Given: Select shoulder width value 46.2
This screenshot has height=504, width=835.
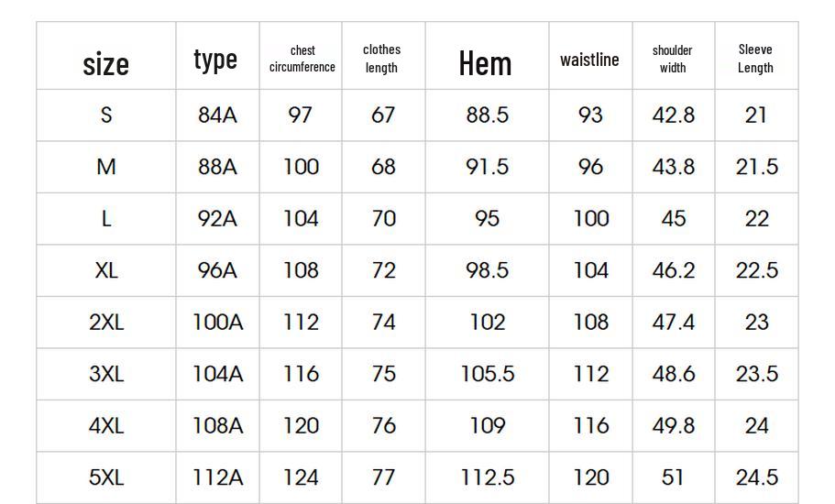Looking at the screenshot, I should coord(674,270).
